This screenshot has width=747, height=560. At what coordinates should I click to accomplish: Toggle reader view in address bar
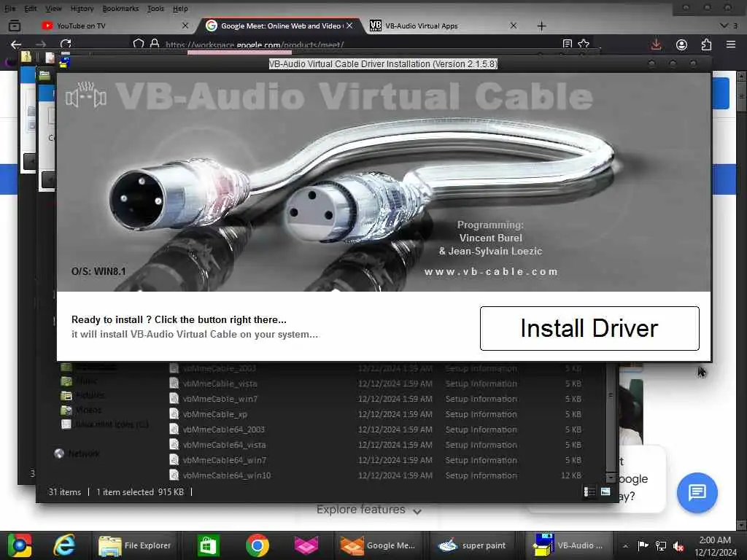[567, 44]
